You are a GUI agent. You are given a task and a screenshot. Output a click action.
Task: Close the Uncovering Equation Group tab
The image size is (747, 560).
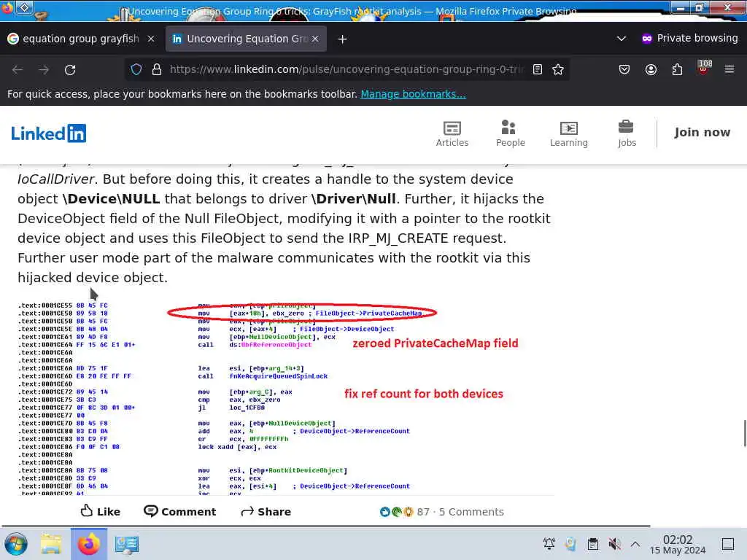[315, 39]
